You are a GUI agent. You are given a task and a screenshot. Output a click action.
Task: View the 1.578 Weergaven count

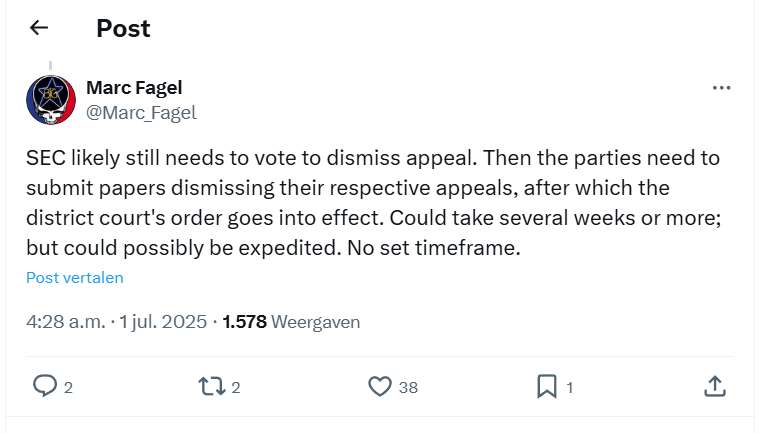tap(290, 322)
